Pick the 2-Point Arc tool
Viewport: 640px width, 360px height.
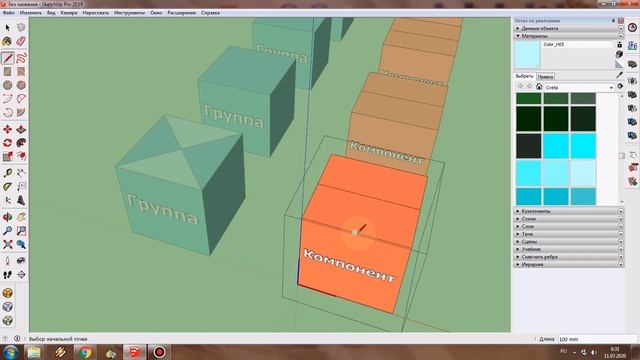click(21, 98)
